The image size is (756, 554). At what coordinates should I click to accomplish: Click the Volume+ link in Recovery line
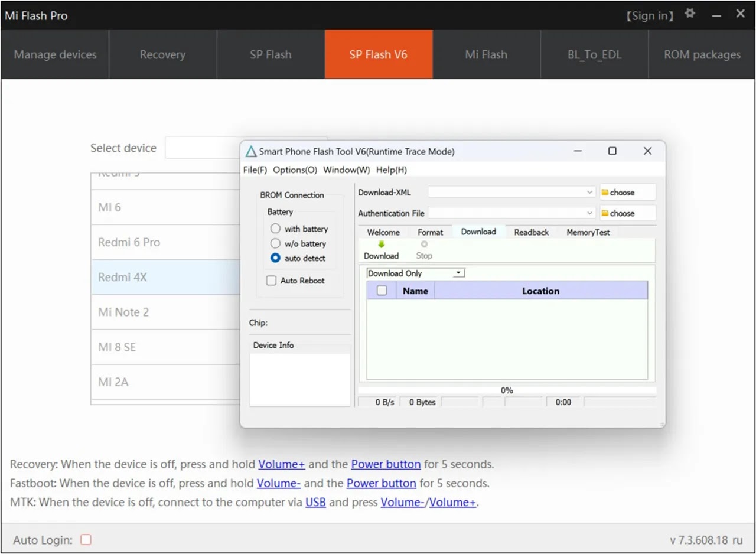tap(282, 464)
